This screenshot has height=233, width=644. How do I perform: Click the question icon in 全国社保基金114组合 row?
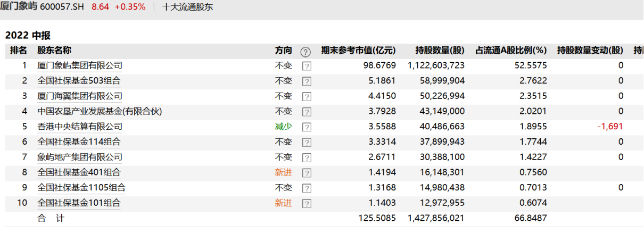coord(306,143)
